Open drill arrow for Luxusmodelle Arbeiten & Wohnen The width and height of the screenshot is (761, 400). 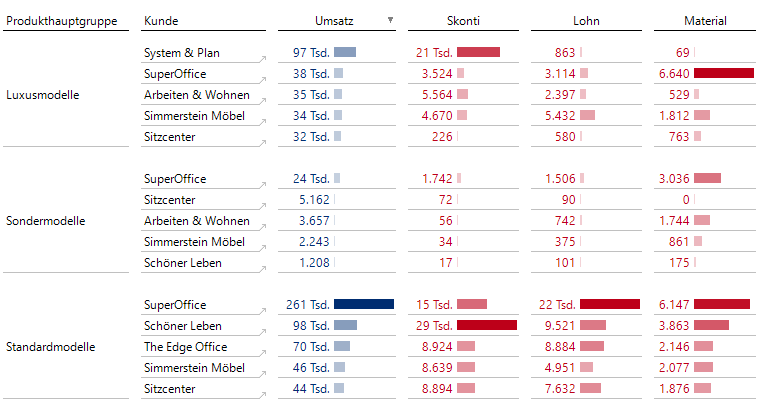(264, 102)
